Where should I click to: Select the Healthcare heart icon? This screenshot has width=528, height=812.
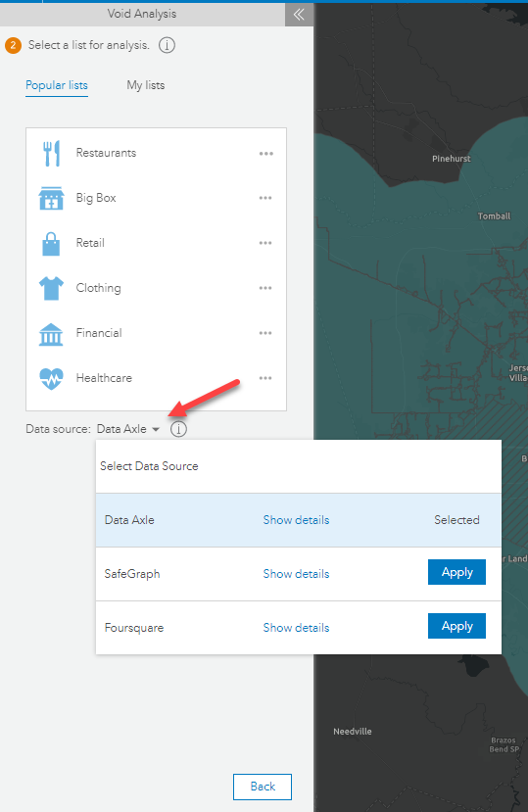[51, 378]
